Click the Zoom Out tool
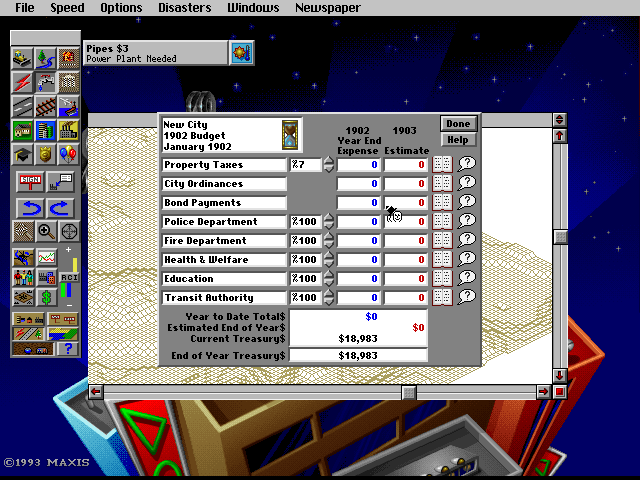The image size is (640, 480). [x=22, y=232]
